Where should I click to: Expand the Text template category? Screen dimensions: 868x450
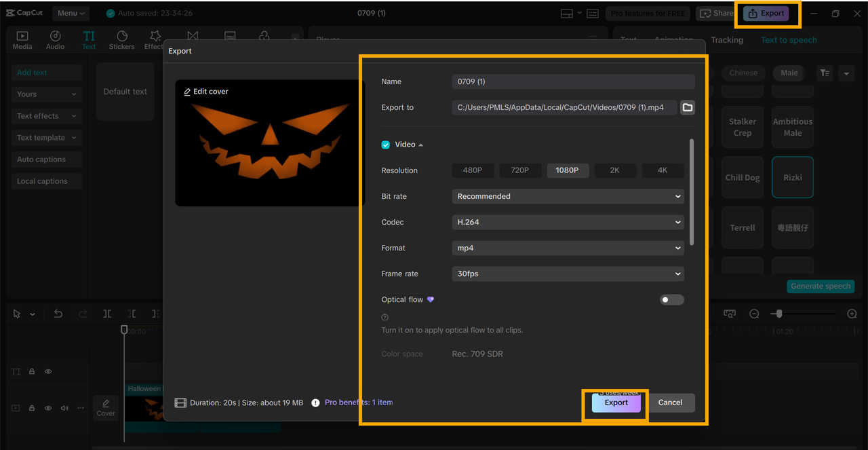point(47,138)
